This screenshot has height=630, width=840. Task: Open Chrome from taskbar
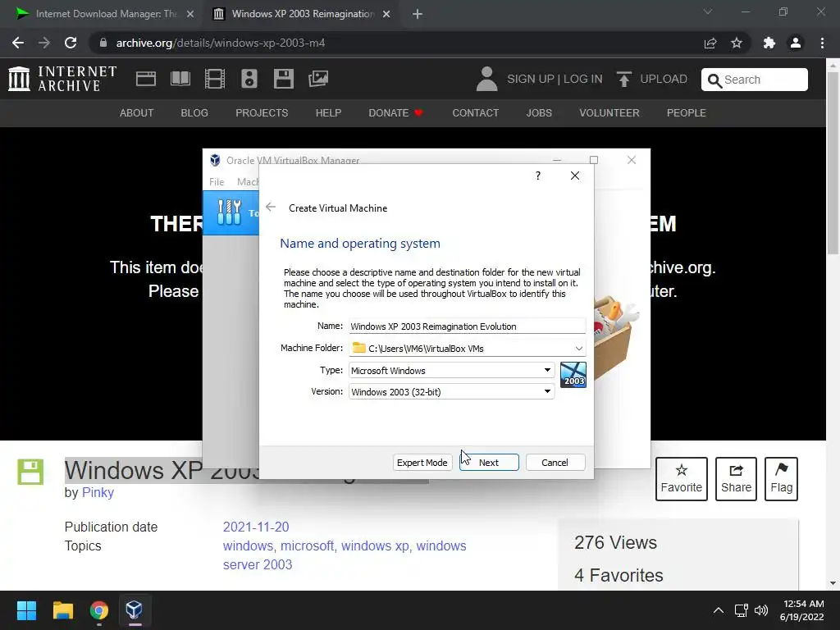click(99, 610)
